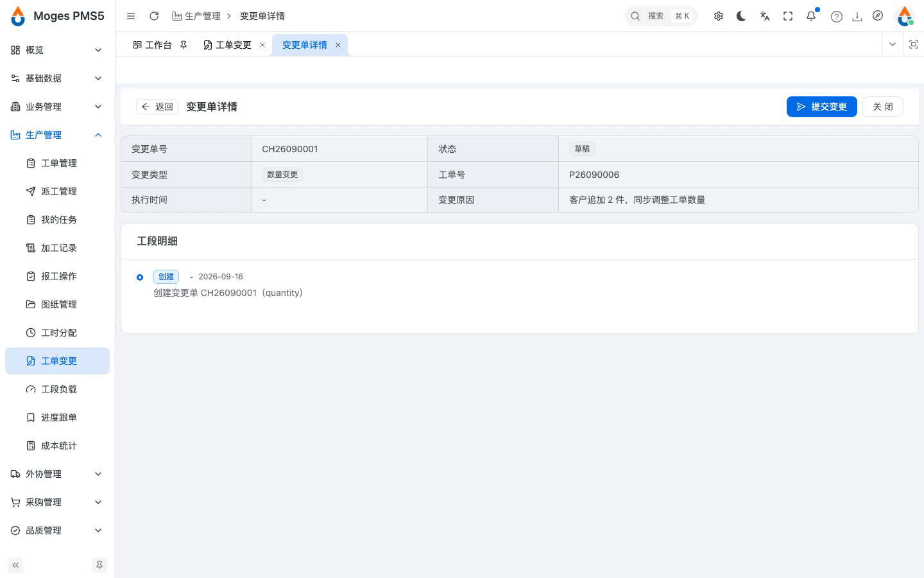This screenshot has width=924, height=578.
Task: Pin the sidebar at bottom
Action: click(x=99, y=565)
